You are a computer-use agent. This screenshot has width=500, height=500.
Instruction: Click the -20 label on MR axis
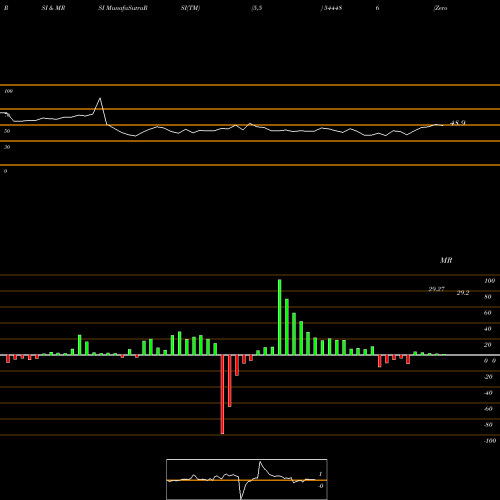coord(488,377)
